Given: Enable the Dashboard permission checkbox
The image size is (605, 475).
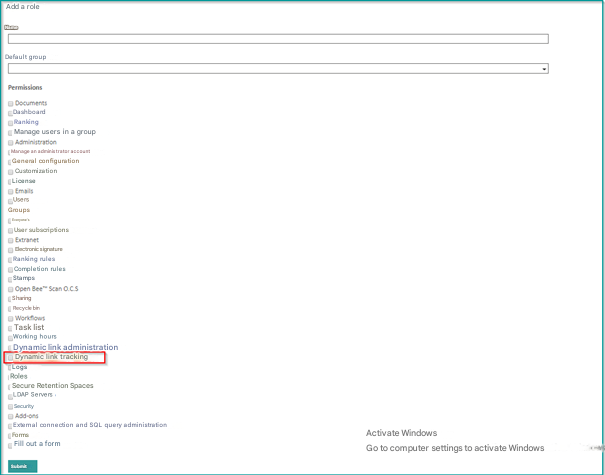Looking at the screenshot, I should point(10,113).
